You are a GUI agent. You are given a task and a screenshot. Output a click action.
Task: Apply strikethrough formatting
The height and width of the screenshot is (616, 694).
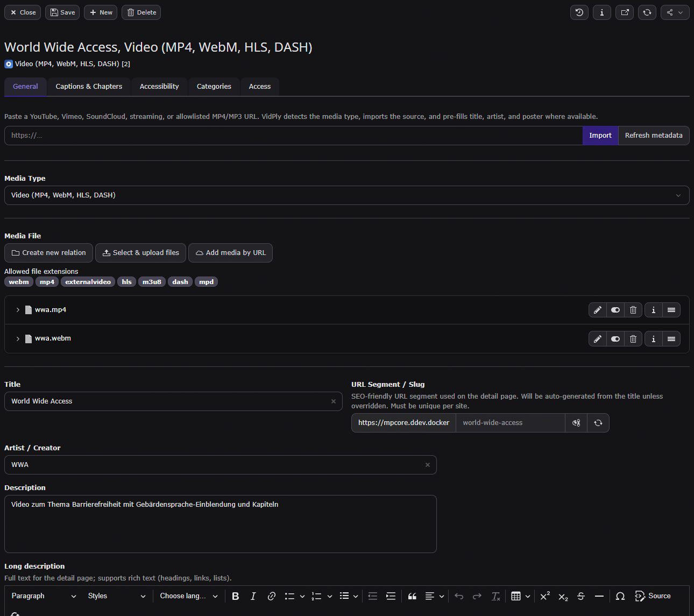tap(581, 596)
